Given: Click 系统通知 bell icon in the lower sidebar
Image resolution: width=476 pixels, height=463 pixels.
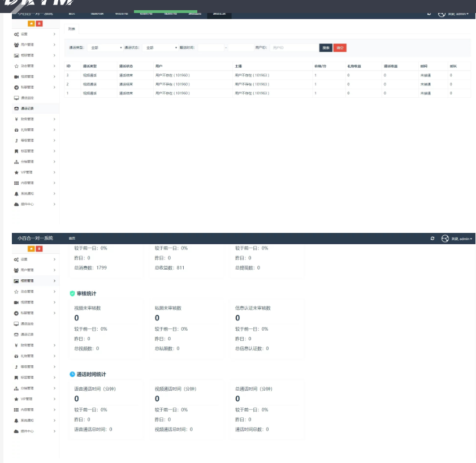Looking at the screenshot, I should (x=16, y=420).
